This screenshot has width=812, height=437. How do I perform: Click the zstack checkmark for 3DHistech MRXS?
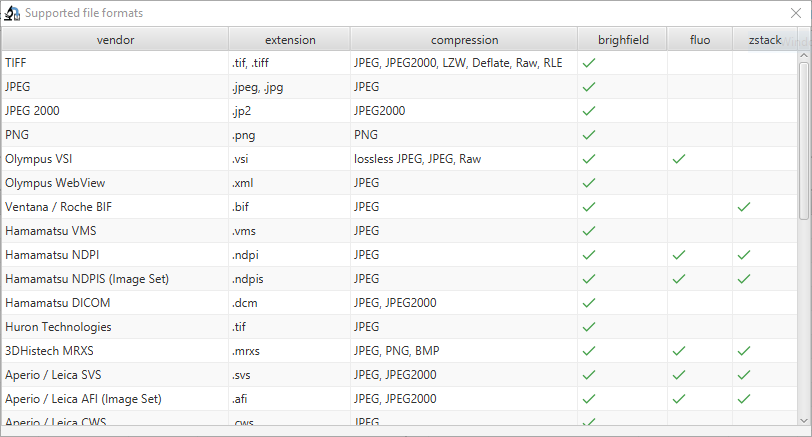coord(743,351)
